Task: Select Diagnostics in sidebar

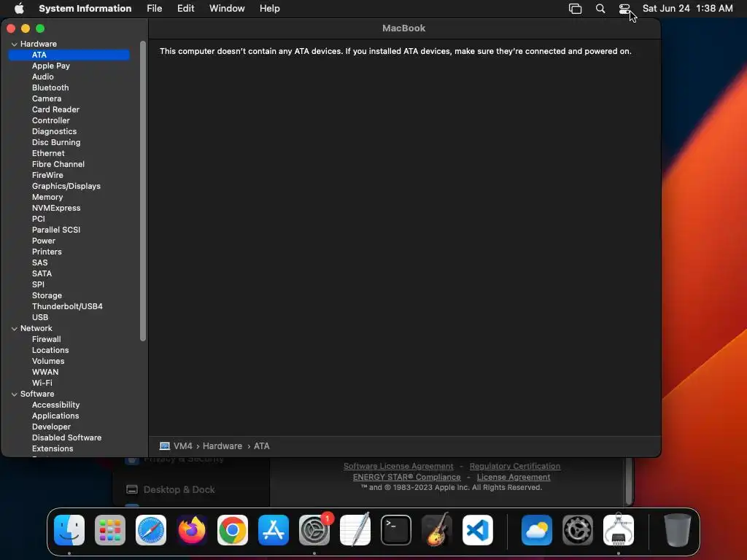Action: click(x=54, y=131)
